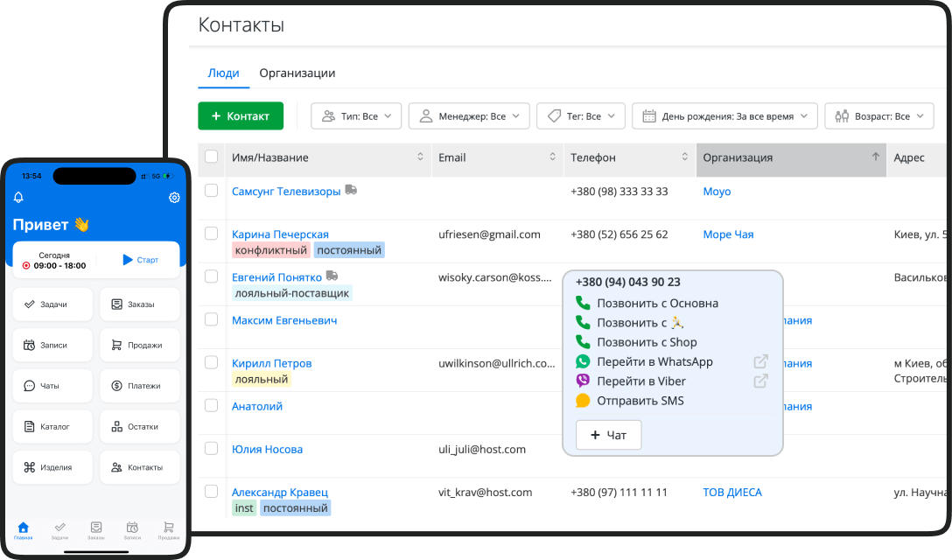Select the Люди tab
952x560 pixels.
click(x=223, y=73)
